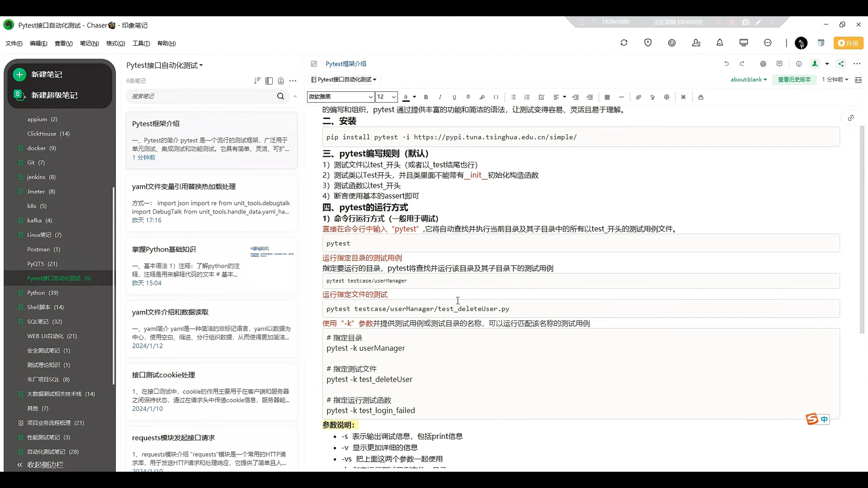Open the 格式(O) menu
Image resolution: width=868 pixels, height=488 pixels.
116,43
